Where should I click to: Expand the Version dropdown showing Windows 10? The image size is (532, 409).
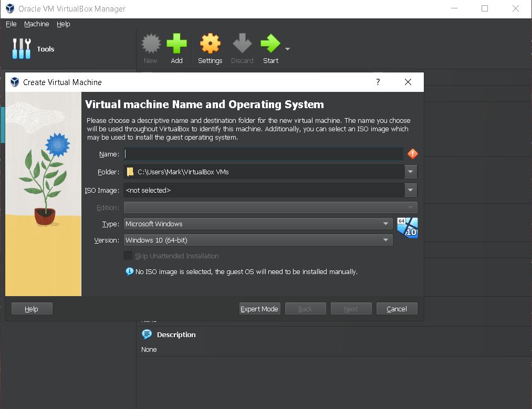point(258,240)
